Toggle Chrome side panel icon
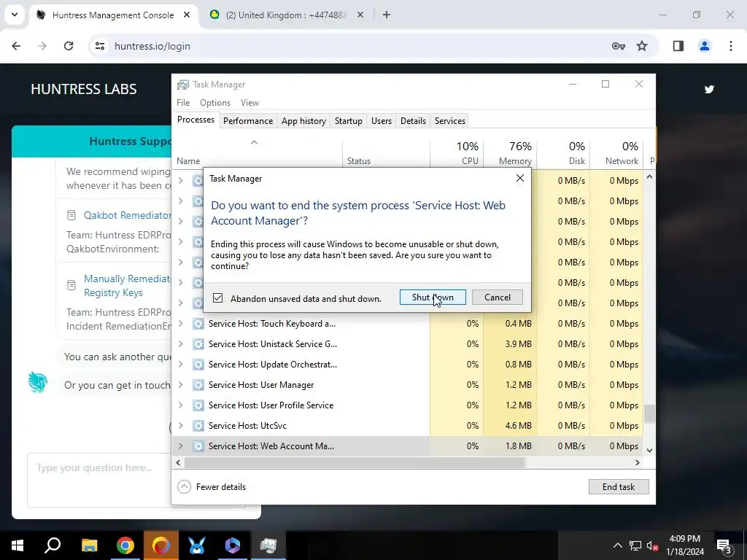Screen dimensions: 747x560 tap(678, 46)
